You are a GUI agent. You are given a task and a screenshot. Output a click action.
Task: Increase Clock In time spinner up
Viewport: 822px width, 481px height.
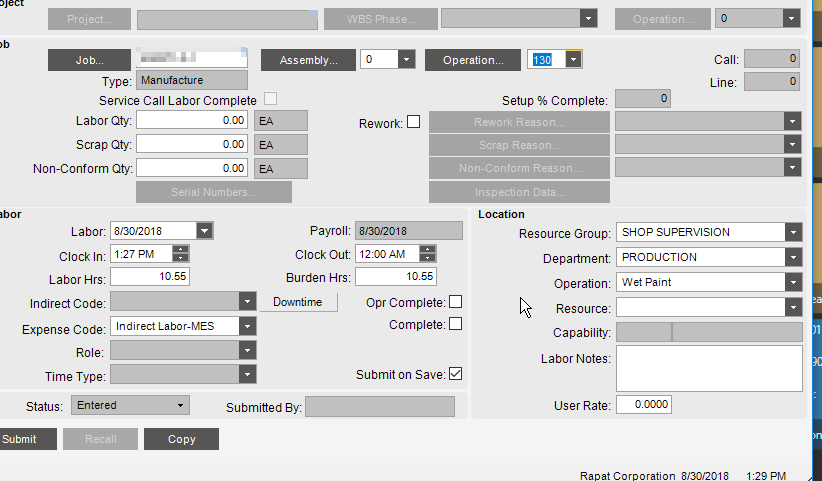(x=180, y=250)
